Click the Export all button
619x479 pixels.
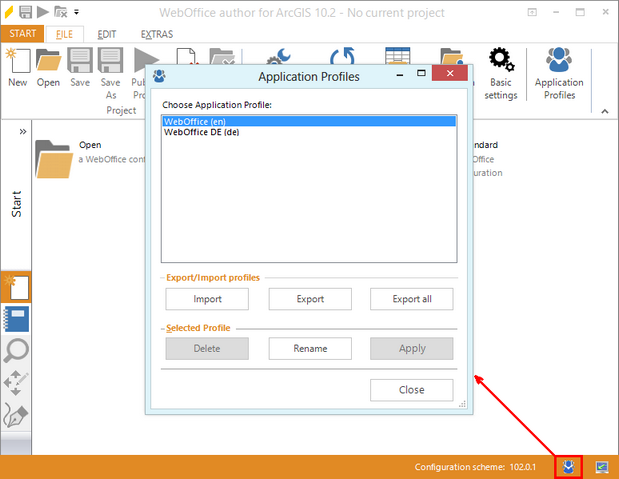point(412,299)
